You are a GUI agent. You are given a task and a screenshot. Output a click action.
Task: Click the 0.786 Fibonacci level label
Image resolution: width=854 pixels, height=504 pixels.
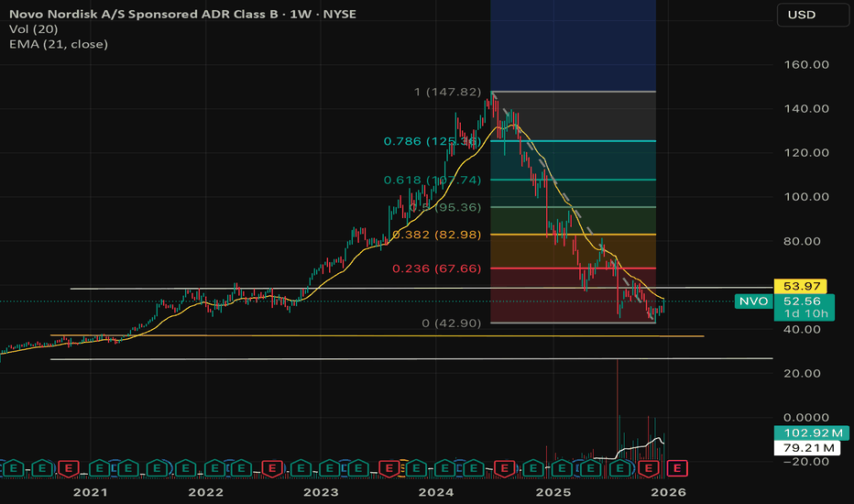coord(432,142)
